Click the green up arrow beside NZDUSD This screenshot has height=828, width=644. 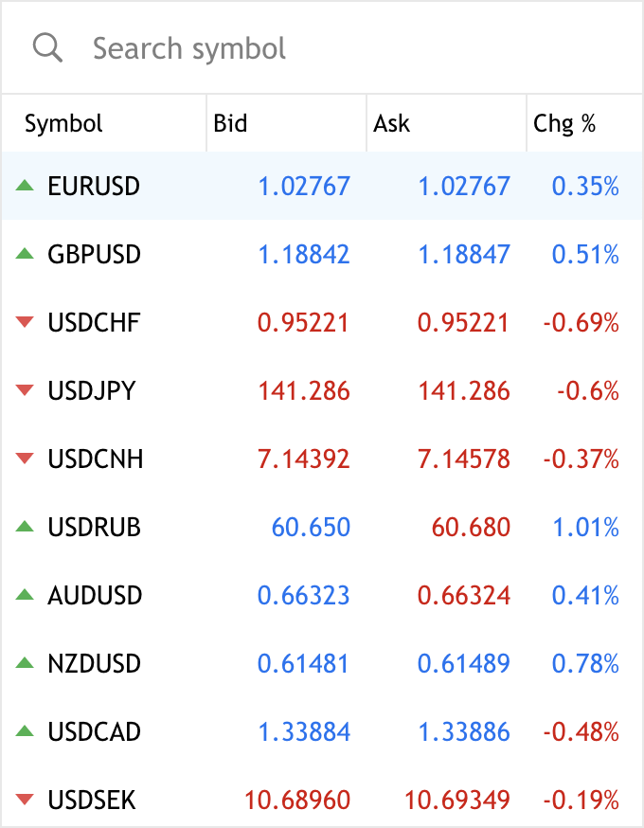click(25, 663)
